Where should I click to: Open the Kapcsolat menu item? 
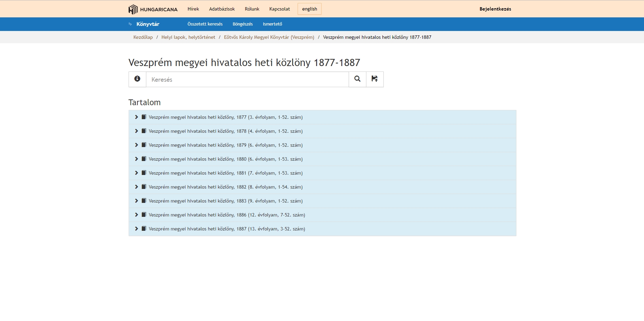point(280,9)
